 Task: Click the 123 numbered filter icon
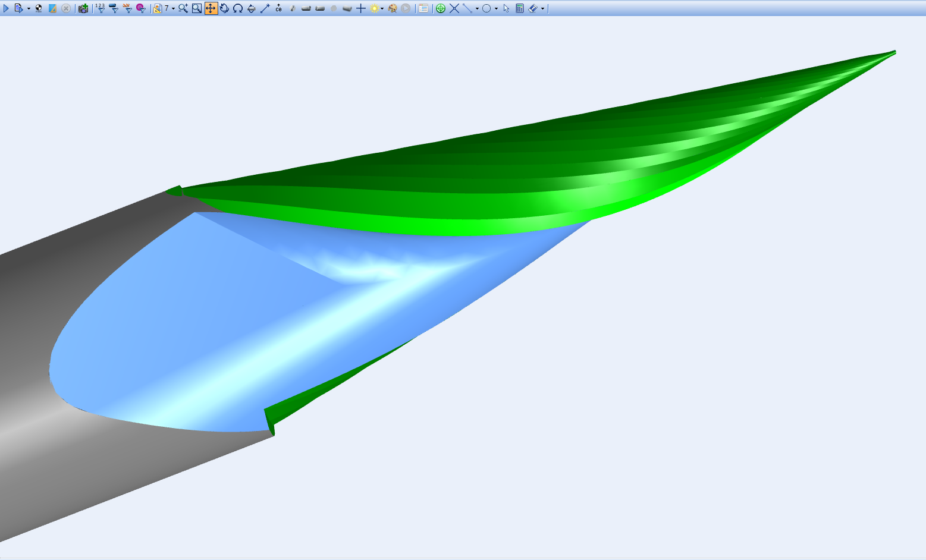click(100, 8)
